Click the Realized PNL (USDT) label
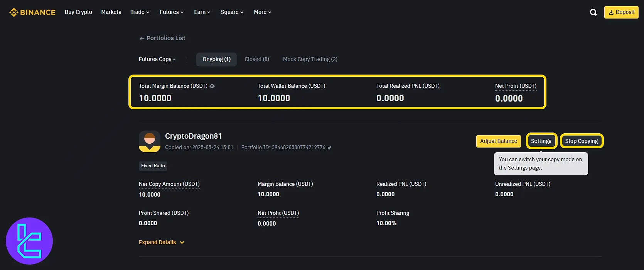The image size is (644, 270). point(401,184)
